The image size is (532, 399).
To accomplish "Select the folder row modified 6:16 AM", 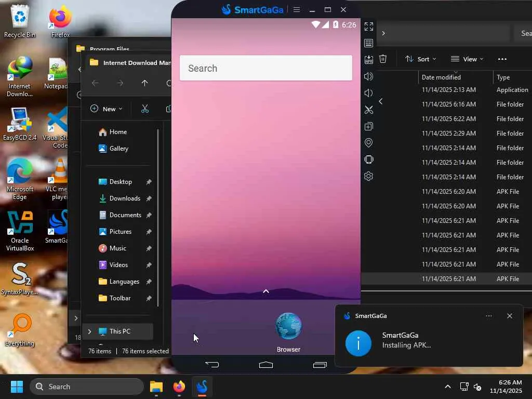I will coord(449,104).
